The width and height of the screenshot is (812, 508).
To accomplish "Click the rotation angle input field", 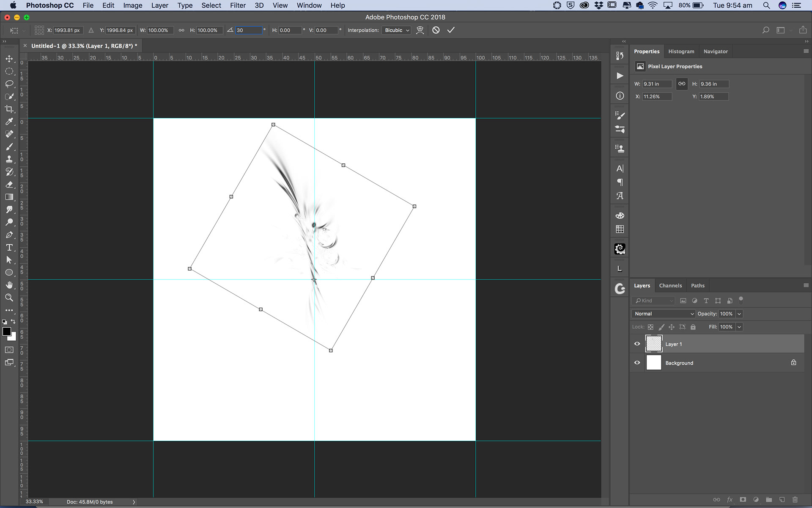I will [x=249, y=30].
